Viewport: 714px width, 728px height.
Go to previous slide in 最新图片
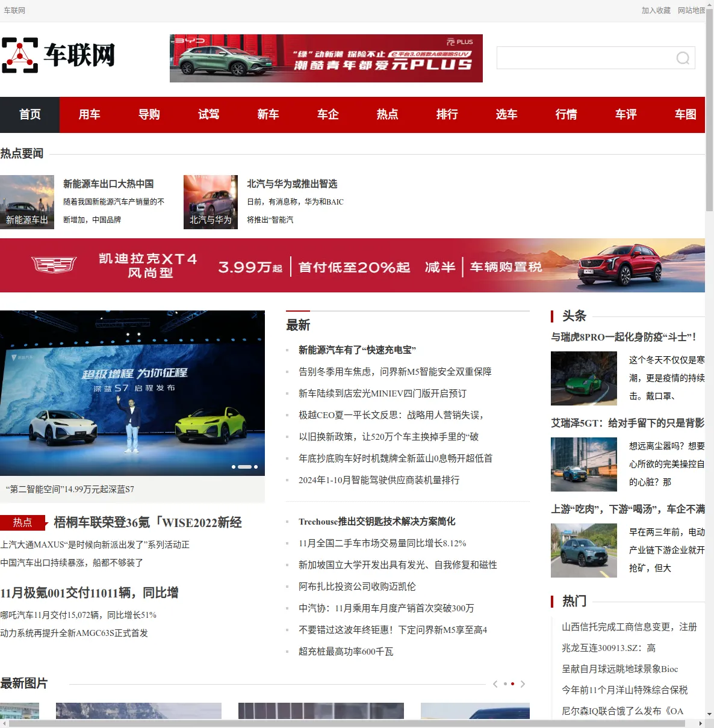coord(495,684)
